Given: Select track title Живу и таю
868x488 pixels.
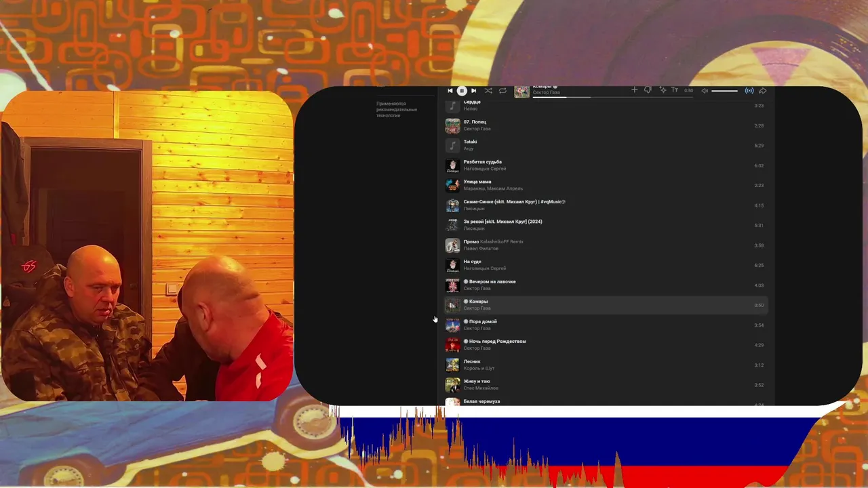Looking at the screenshot, I should coord(477,382).
